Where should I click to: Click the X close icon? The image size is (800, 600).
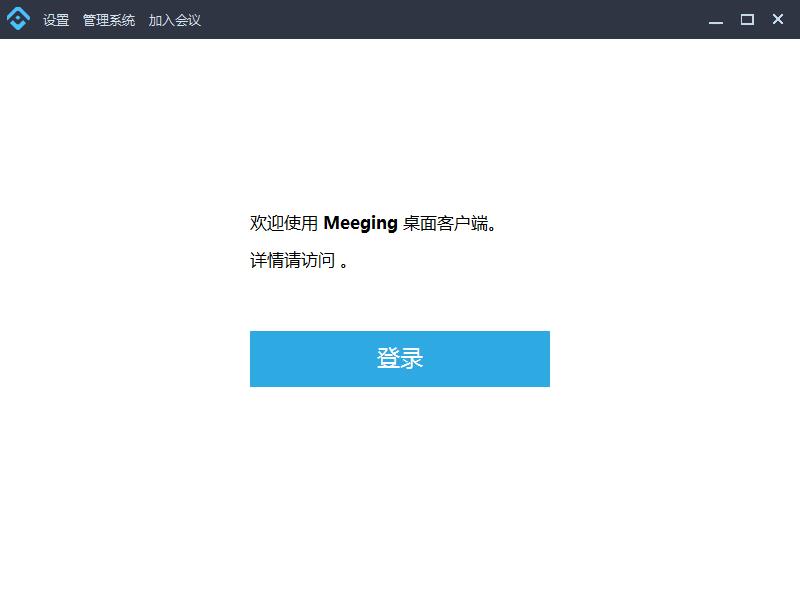click(x=777, y=19)
